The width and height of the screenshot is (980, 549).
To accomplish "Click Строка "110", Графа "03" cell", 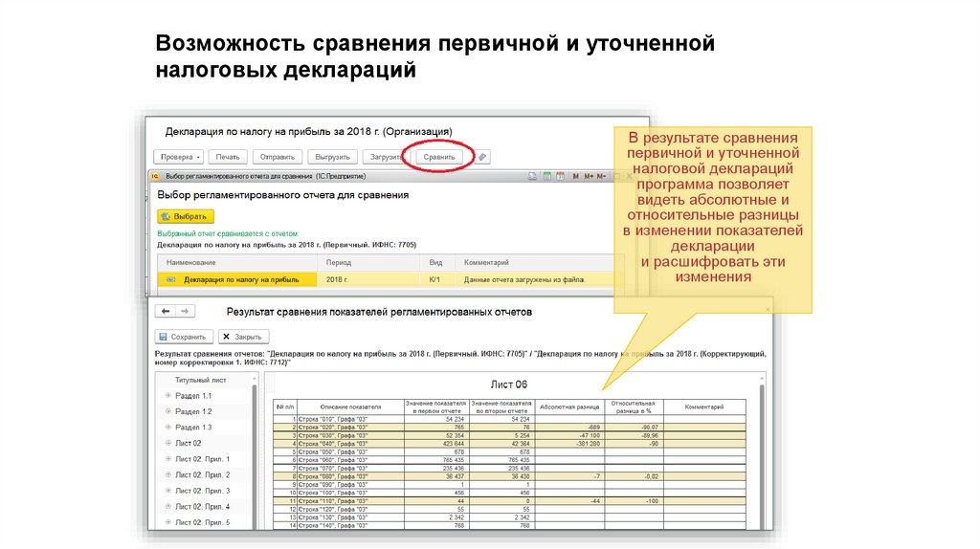I will [350, 501].
